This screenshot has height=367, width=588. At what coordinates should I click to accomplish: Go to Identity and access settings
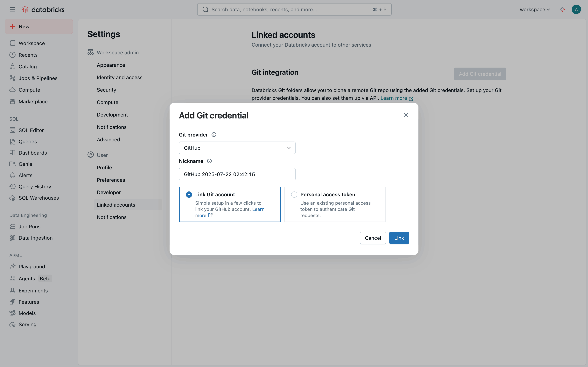(120, 77)
